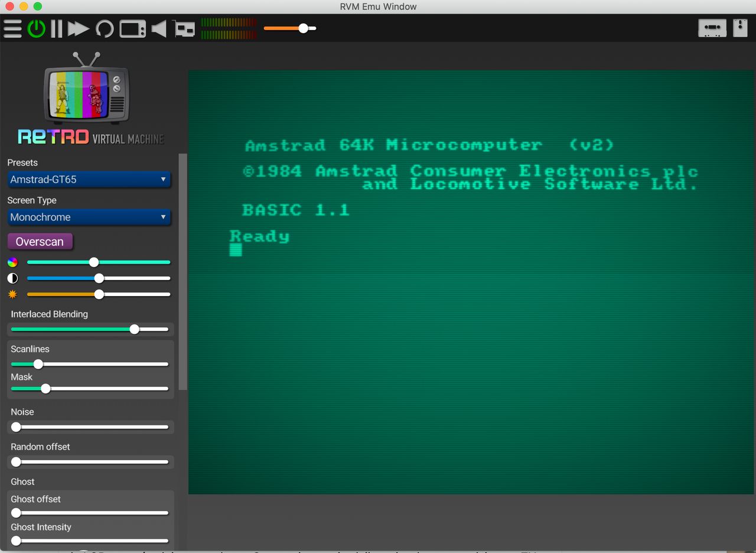This screenshot has height=553, width=756.
Task: Close the RVM Emu Window with red button
Action: tap(9, 6)
